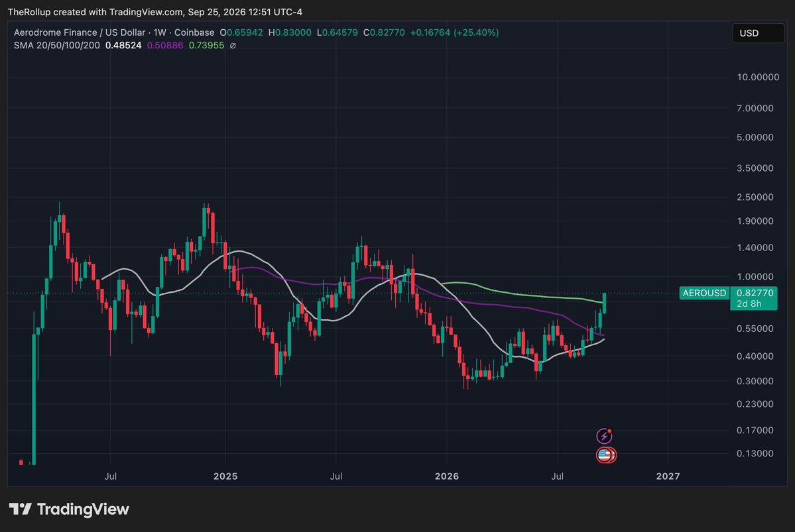Click the 10.00000 price axis label

(x=757, y=77)
